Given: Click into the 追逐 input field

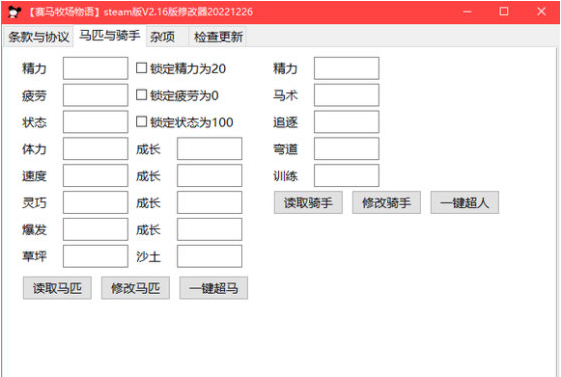Looking at the screenshot, I should [347, 122].
